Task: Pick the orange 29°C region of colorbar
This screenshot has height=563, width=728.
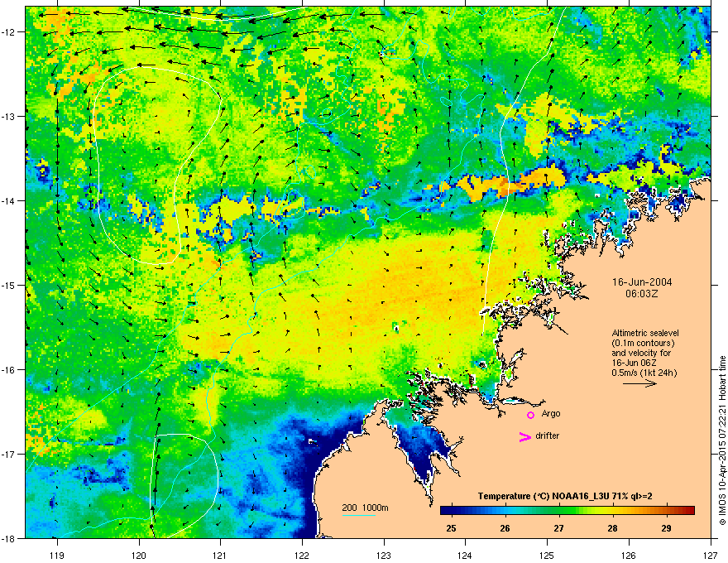Action: (667, 511)
